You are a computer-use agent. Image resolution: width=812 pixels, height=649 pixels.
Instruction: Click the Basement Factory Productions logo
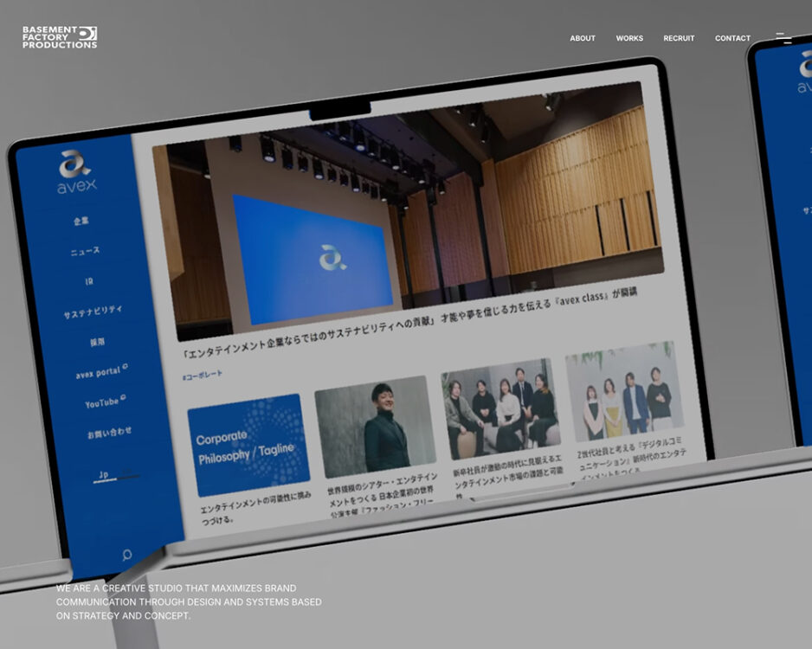point(60,37)
